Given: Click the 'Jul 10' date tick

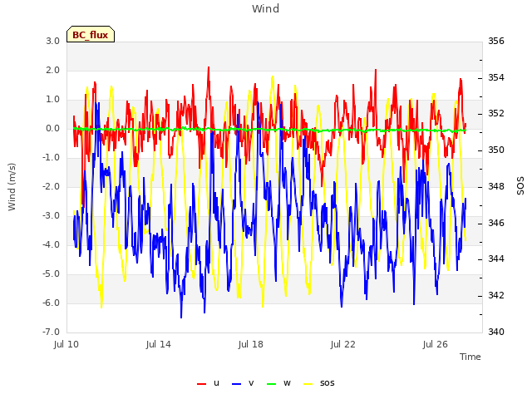Looking at the screenshot, I should coord(66,344).
